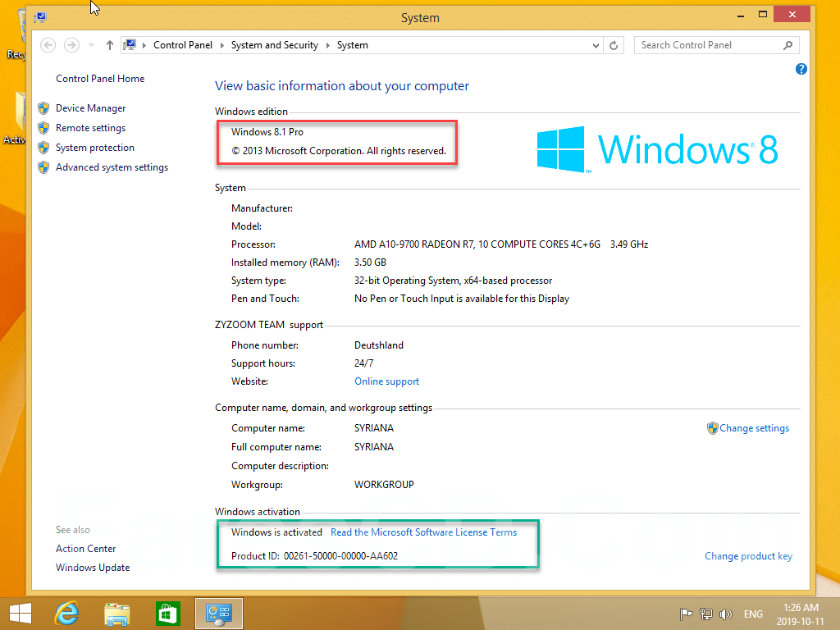Close the System window
Screen dimensions: 840x630
(x=792, y=15)
